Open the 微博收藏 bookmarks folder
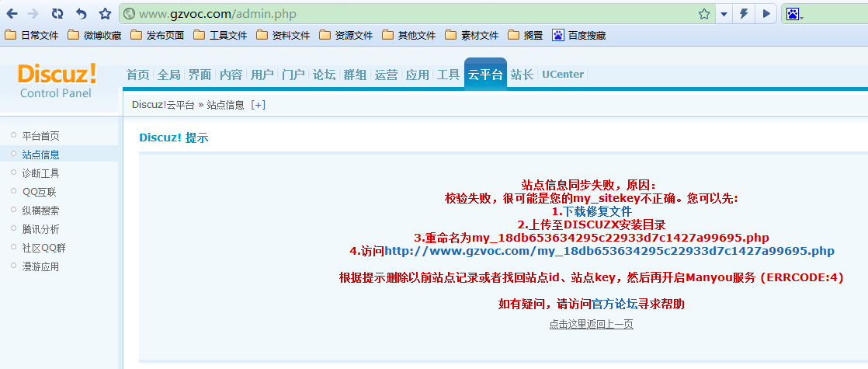868x369 pixels. coord(95,36)
